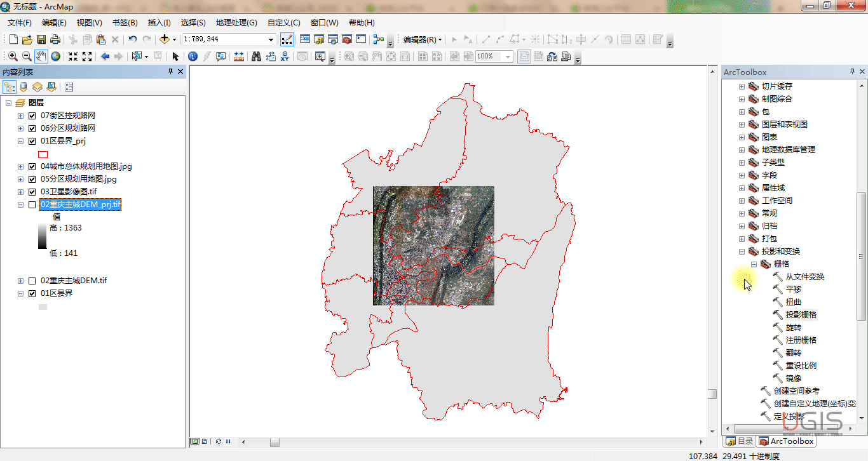Screen dimensions: 868x461
Task: Collapse the 栅格 toolset
Action: (754, 264)
